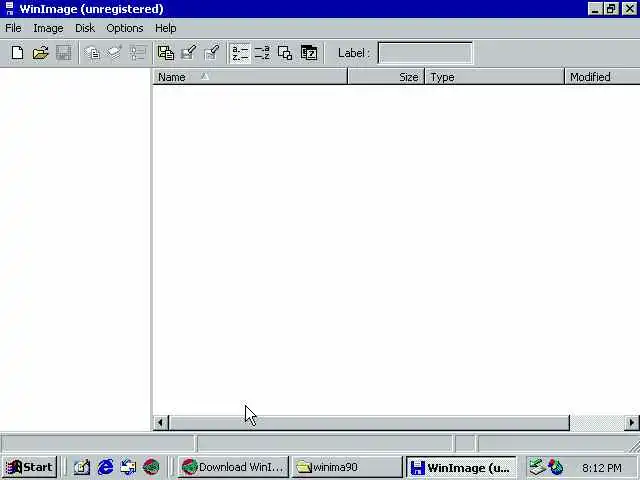640x480 pixels.
Task: Click the horizontal scrollbar left arrow
Action: coord(160,422)
